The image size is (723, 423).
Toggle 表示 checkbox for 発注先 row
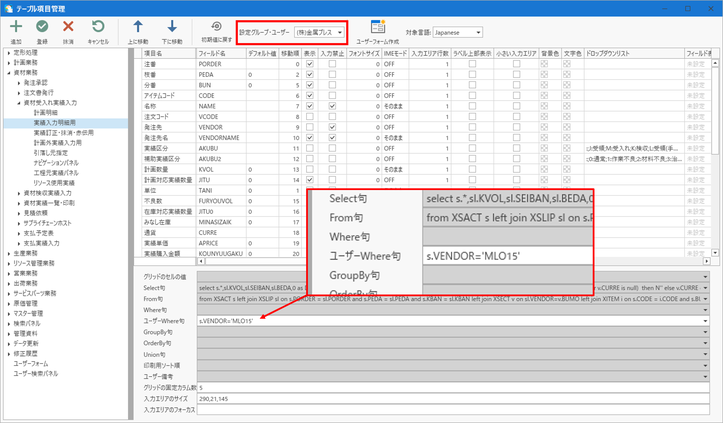point(310,127)
